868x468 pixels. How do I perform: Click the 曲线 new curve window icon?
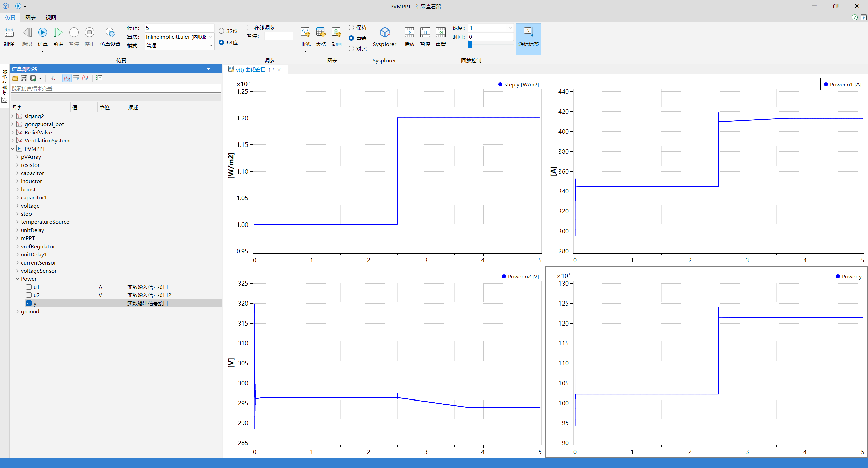coord(305,33)
